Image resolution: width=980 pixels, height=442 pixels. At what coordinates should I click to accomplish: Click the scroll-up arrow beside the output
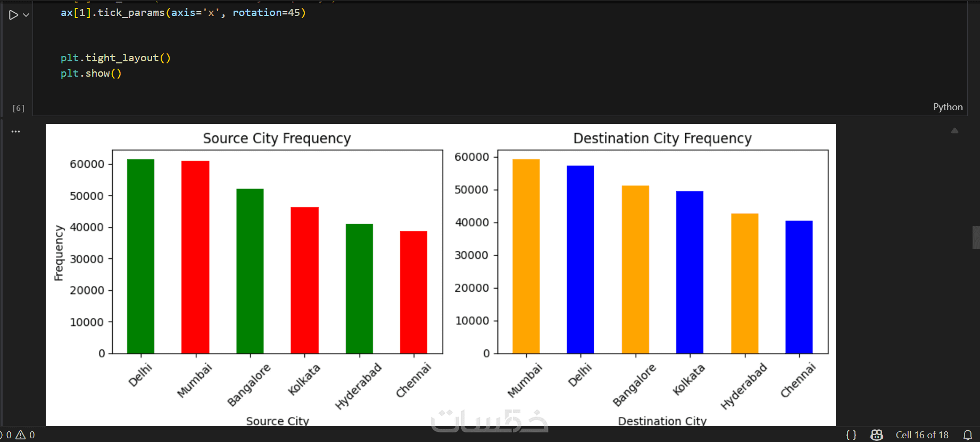point(954,130)
